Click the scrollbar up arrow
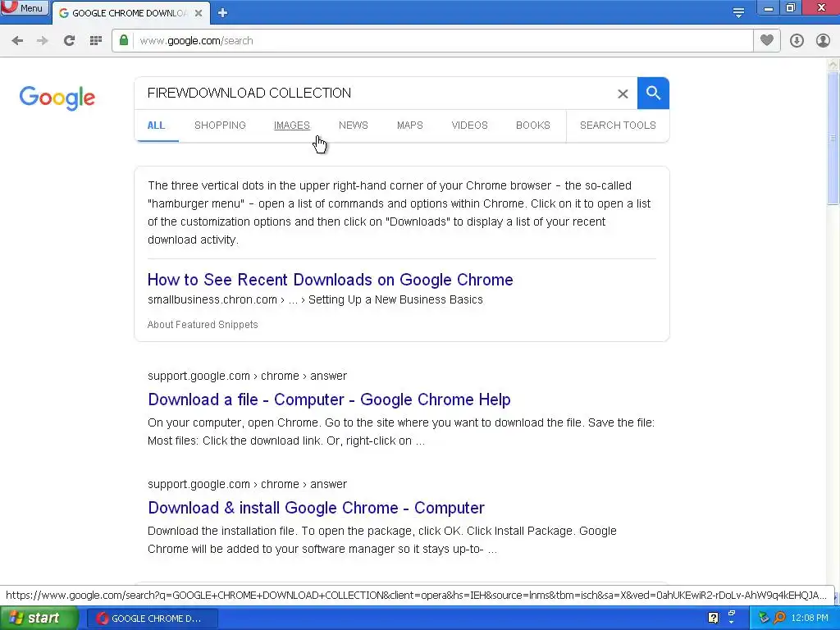The width and height of the screenshot is (840, 630). tap(833, 65)
